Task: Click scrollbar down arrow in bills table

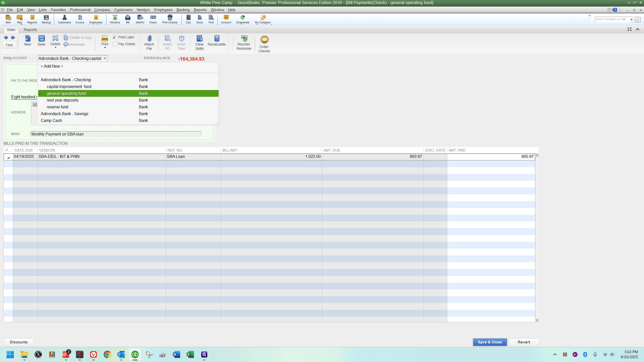Action: coord(537,320)
